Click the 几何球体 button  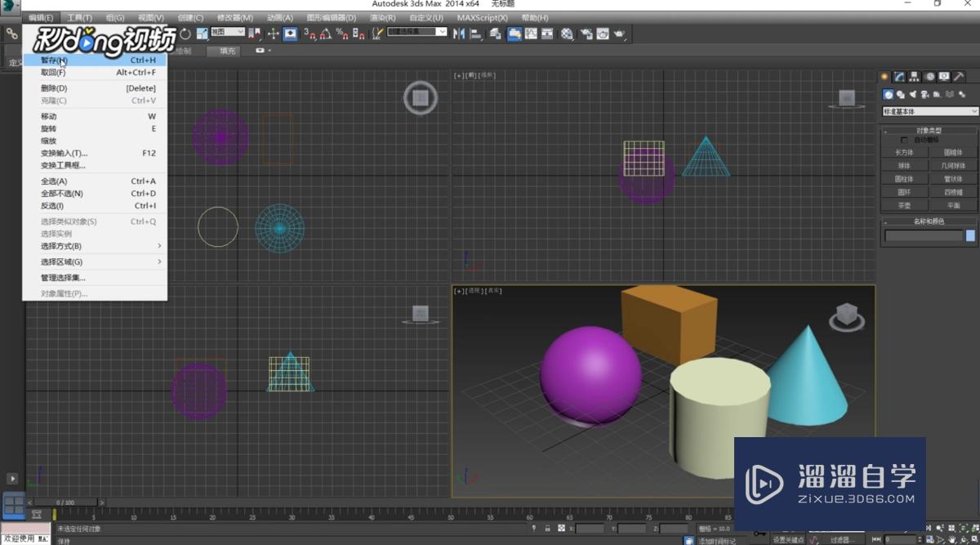point(953,166)
